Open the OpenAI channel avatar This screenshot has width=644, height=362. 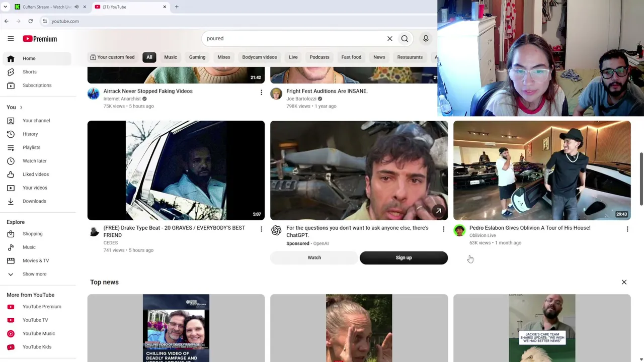276,230
